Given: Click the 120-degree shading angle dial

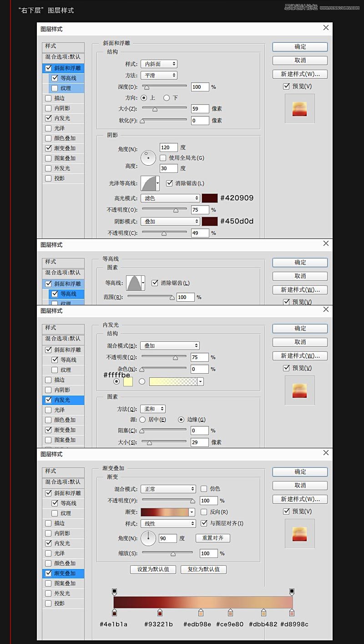Looking at the screenshot, I should [x=148, y=157].
